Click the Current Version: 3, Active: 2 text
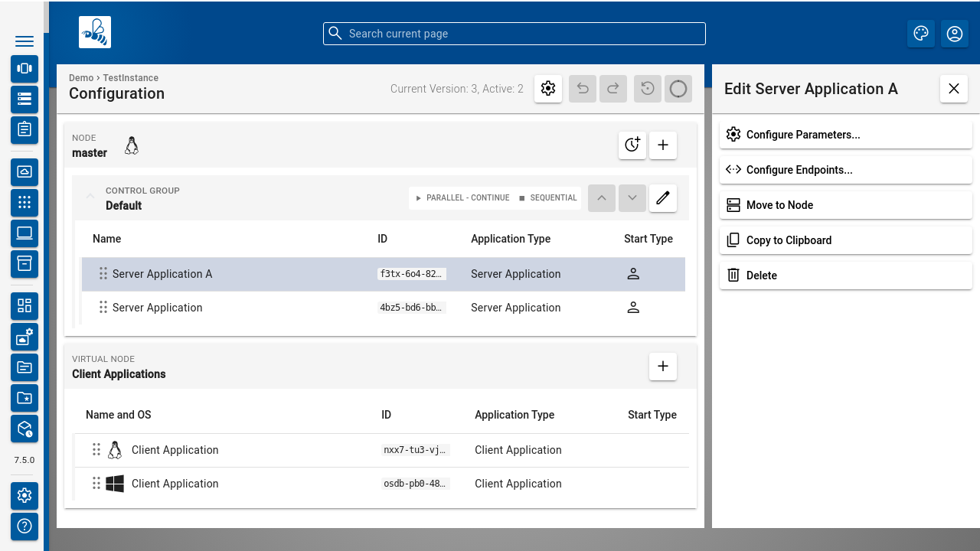Viewport: 980px width, 551px height. (457, 89)
